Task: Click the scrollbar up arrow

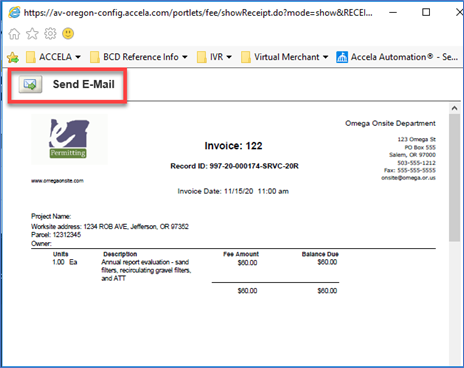Action: (454, 108)
